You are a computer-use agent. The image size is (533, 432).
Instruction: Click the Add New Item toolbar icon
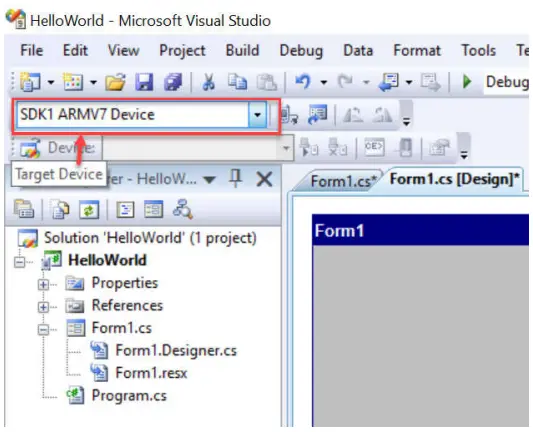[x=73, y=82]
